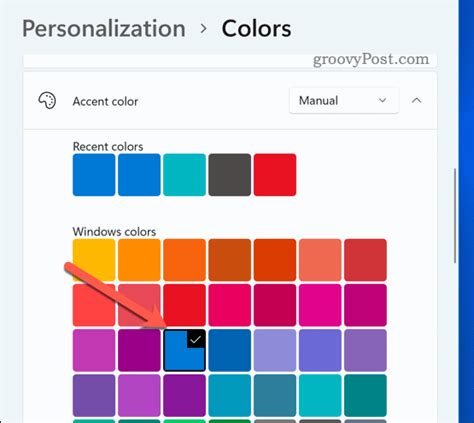Click the Colors page title
The height and width of the screenshot is (423, 474).
256,29
